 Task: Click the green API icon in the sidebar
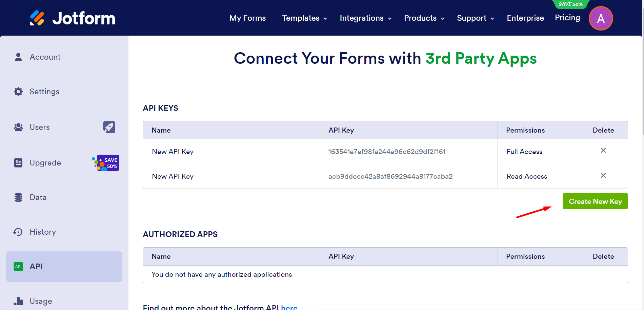(x=18, y=267)
